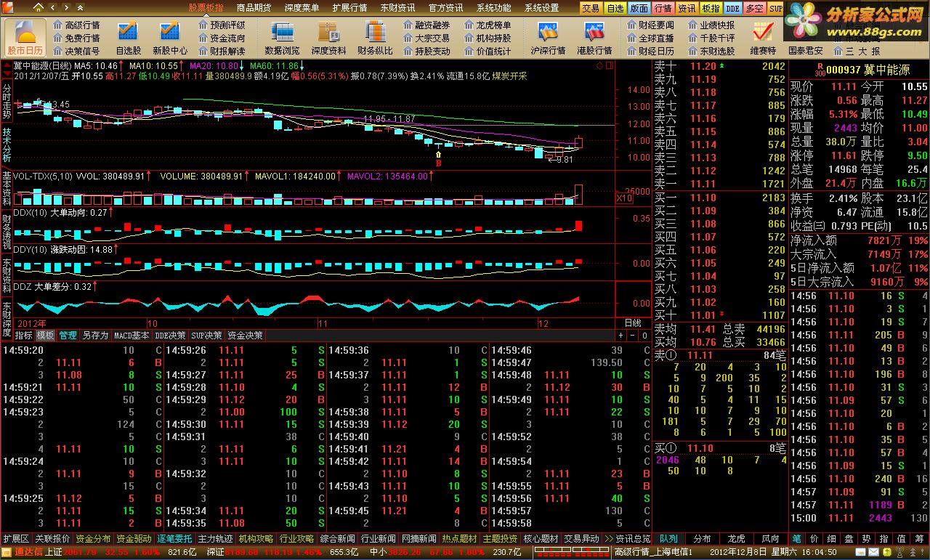Open 系统功能 menu
The width and height of the screenshot is (930, 560).
(x=493, y=7)
